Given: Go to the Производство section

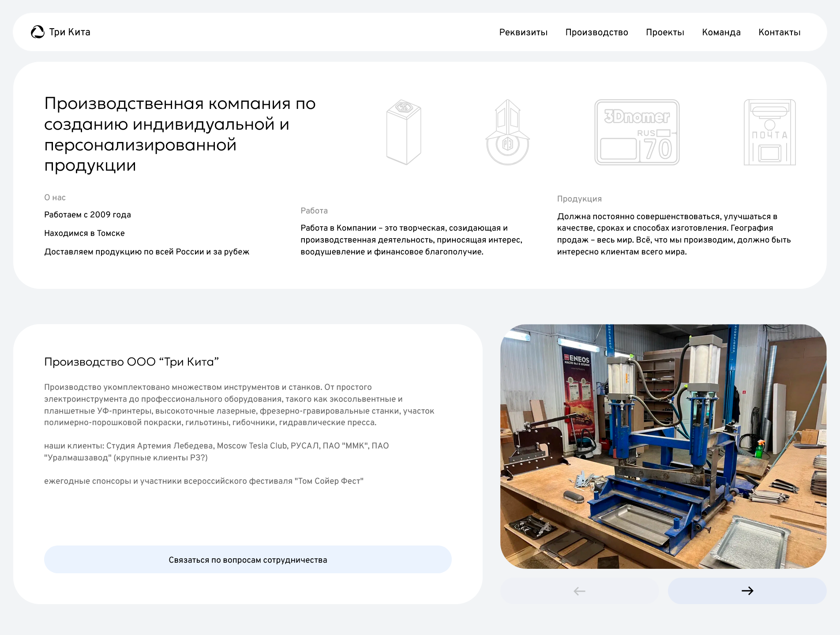Looking at the screenshot, I should click(x=596, y=32).
